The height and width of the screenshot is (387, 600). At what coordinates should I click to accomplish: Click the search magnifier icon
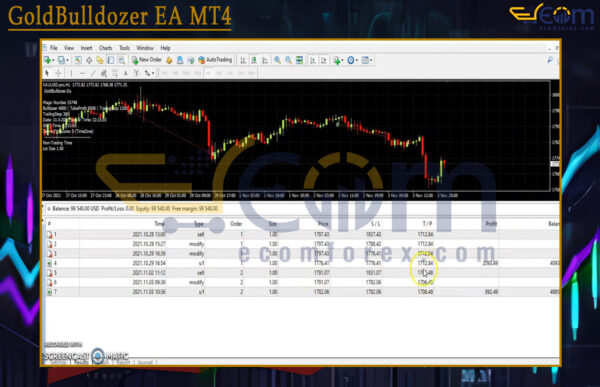tap(550, 60)
